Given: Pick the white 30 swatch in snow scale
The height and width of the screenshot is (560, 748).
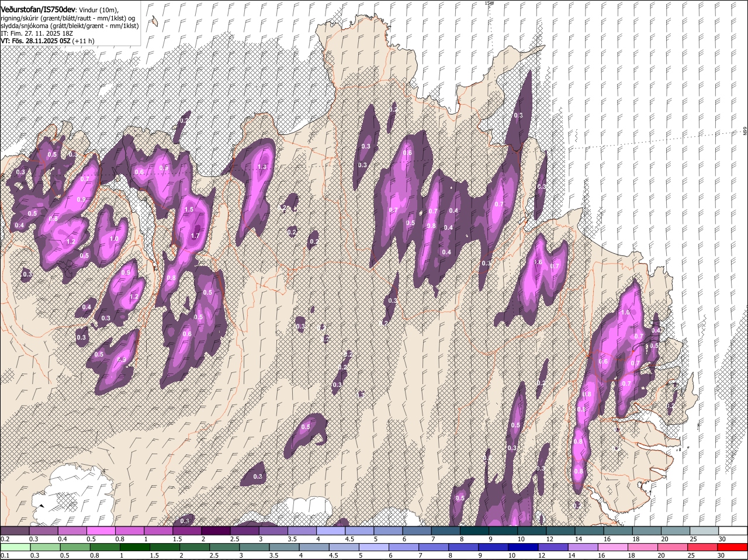Looking at the screenshot, I should [733, 530].
